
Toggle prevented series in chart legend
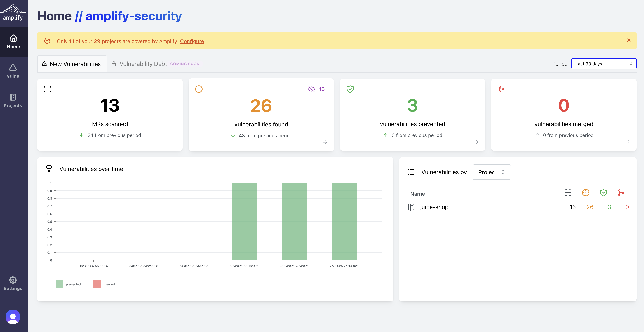(68, 284)
